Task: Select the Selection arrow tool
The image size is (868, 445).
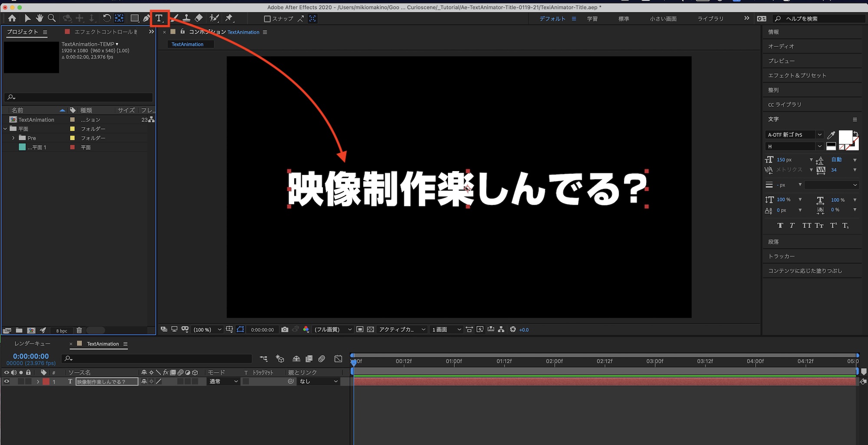Action: click(x=27, y=18)
